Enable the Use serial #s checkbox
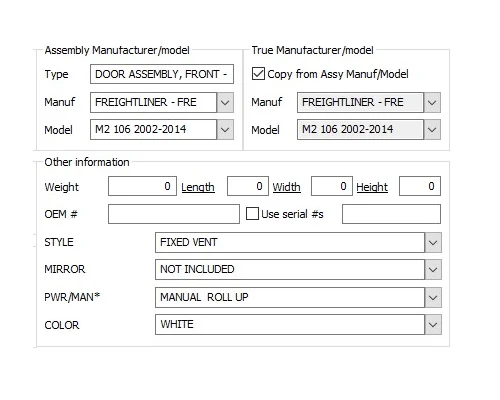Viewport: 500px width, 400px height. (252, 214)
